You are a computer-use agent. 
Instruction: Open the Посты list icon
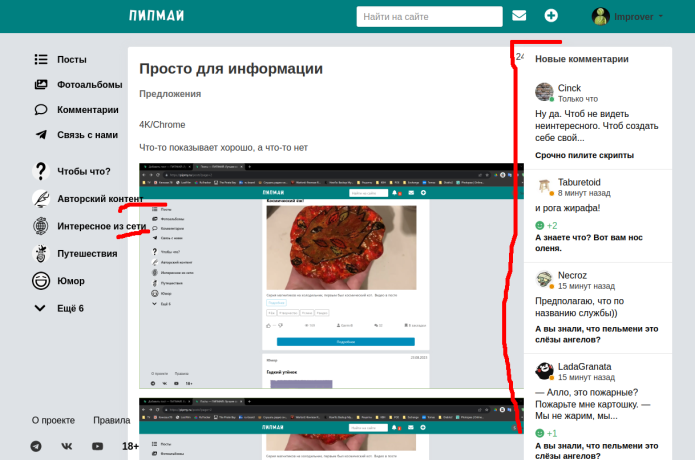(41, 59)
